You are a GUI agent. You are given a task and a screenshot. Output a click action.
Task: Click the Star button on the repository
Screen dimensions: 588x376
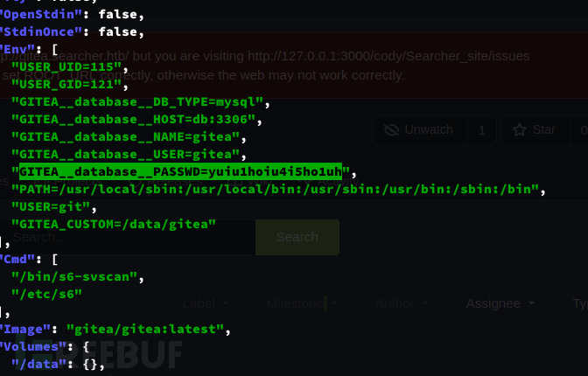tap(535, 130)
